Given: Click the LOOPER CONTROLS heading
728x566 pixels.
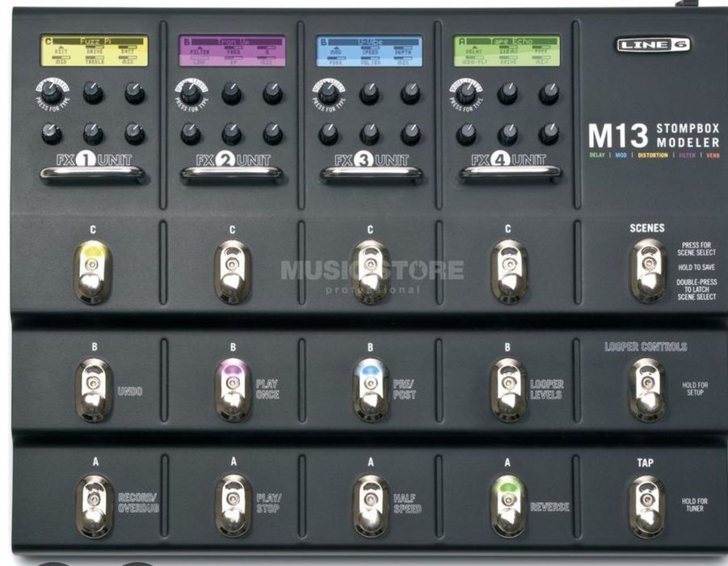Looking at the screenshot, I should point(646,347).
